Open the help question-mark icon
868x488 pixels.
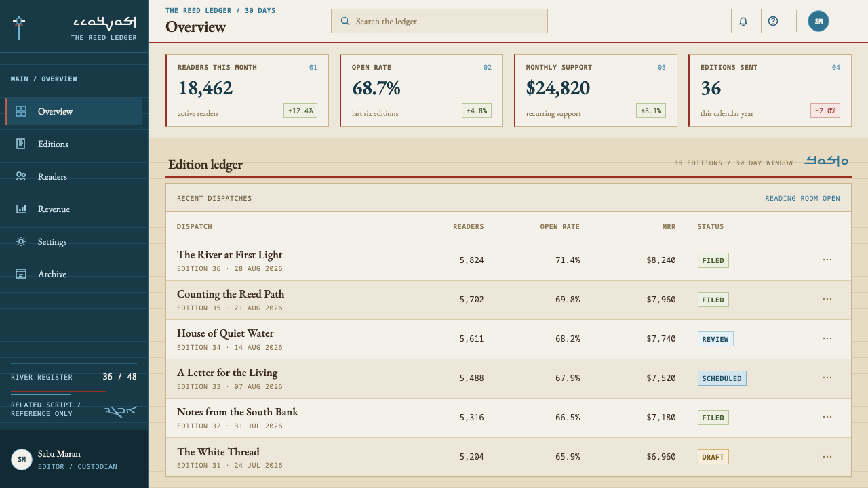772,21
